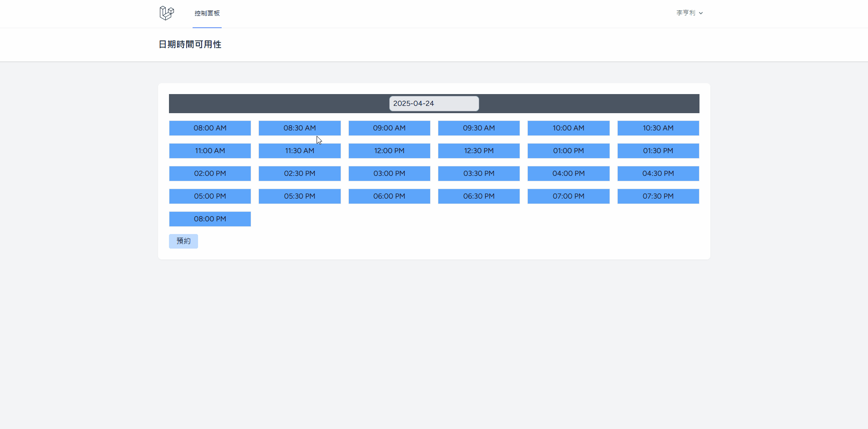The width and height of the screenshot is (868, 429).
Task: Select the 11:00 AM time slot
Action: [x=210, y=151]
